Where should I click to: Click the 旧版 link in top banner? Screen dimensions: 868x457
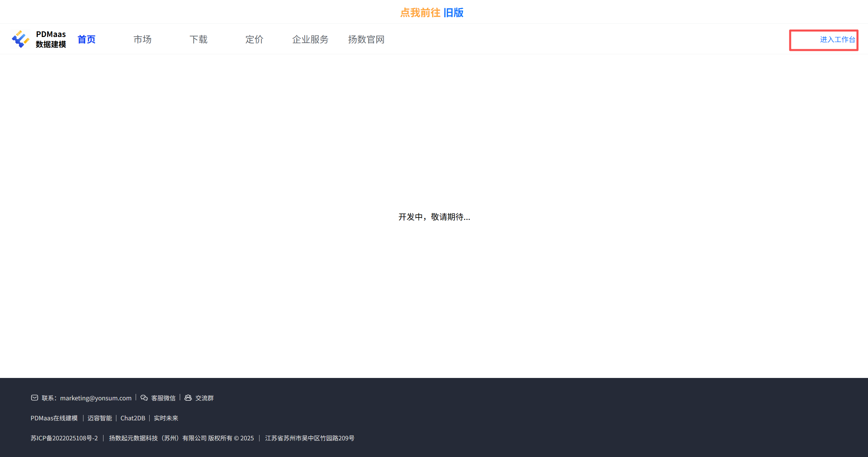pyautogui.click(x=454, y=13)
